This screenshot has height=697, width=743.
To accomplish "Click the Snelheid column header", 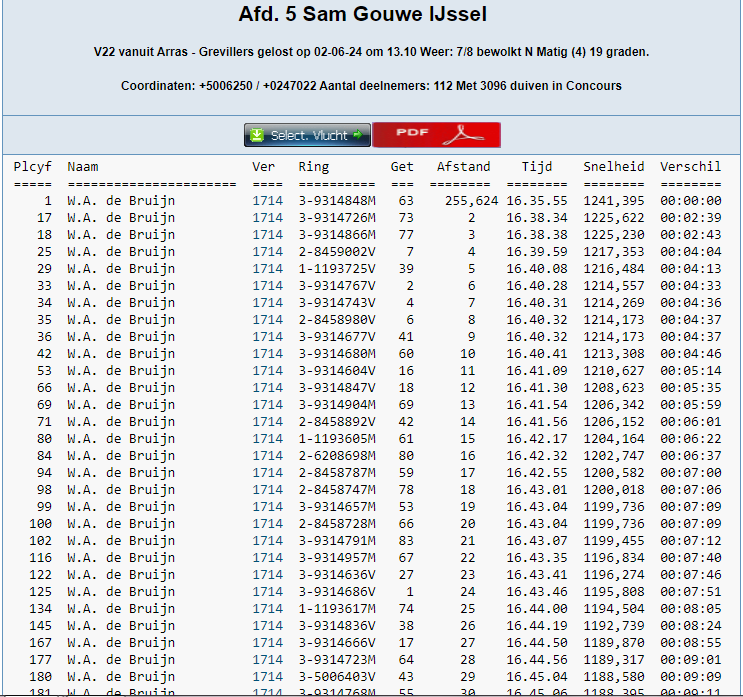I will click(613, 167).
